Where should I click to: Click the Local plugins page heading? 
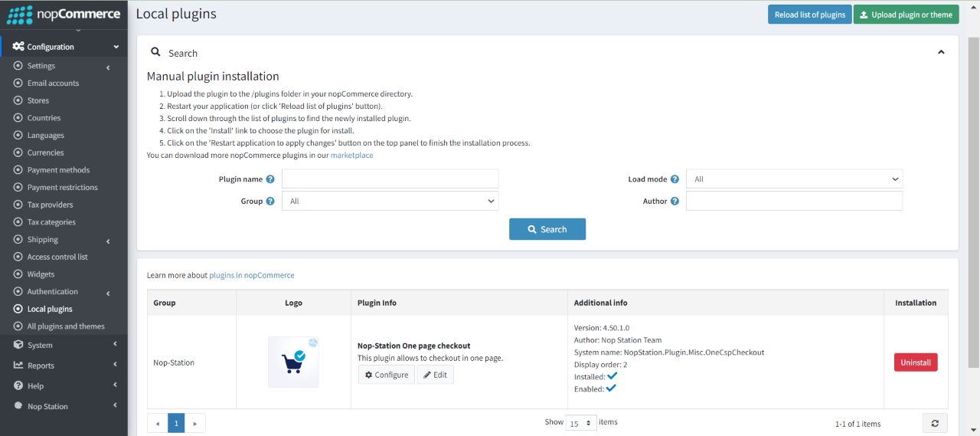point(176,14)
